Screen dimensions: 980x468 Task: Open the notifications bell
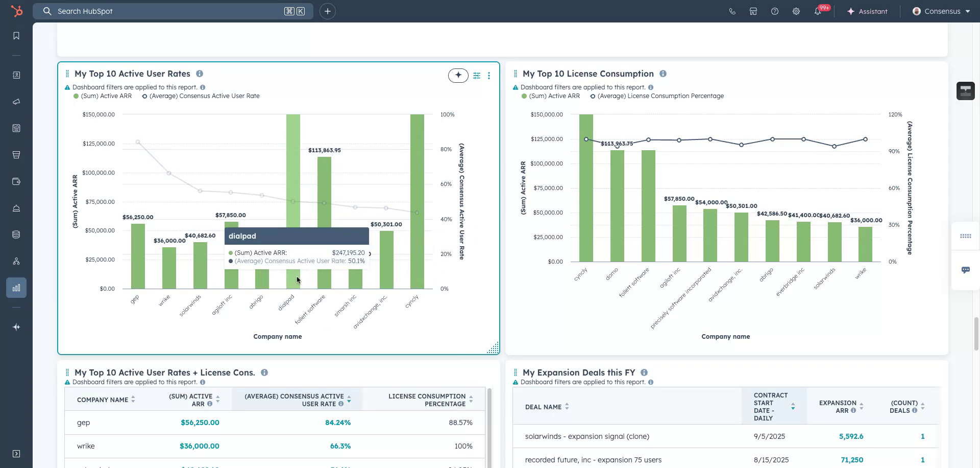click(817, 11)
